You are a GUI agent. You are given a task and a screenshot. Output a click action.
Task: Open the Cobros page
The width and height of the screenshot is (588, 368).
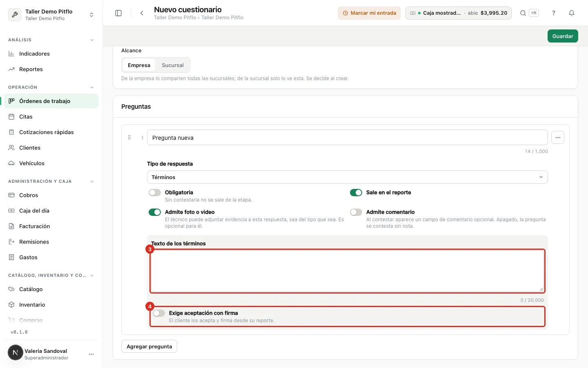51,195
